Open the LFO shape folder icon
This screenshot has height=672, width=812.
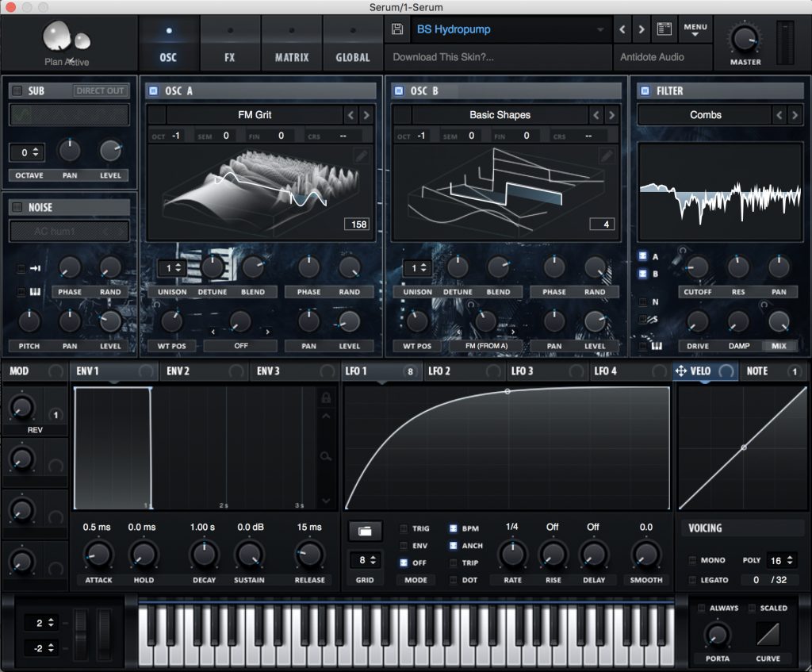[x=365, y=531]
